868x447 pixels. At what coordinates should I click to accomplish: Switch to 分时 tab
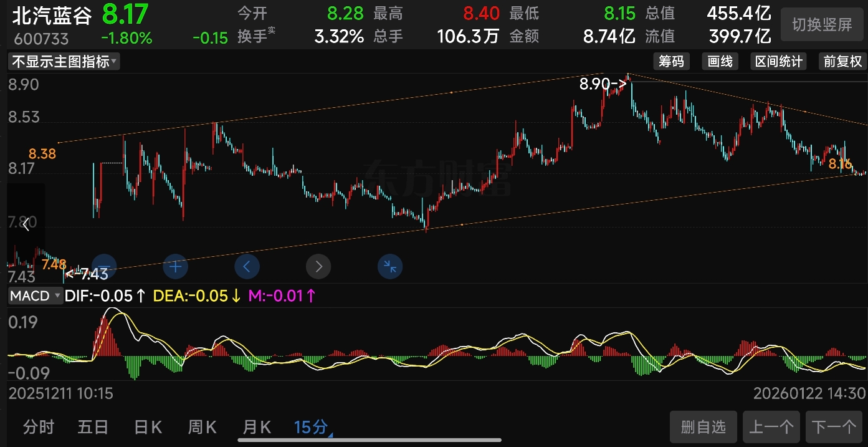click(x=39, y=427)
